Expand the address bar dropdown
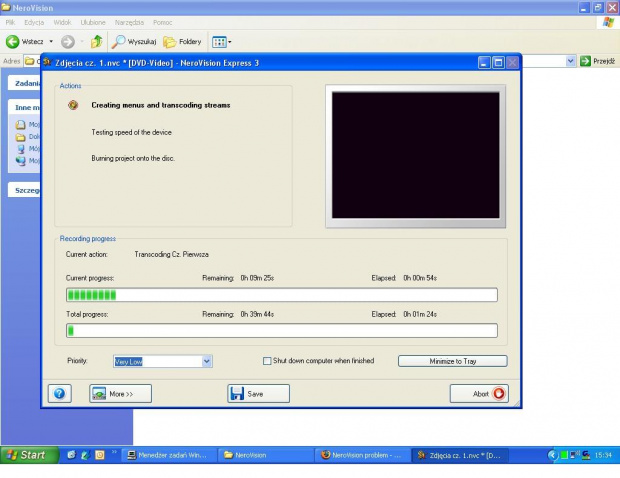This screenshot has height=478, width=620. [570, 61]
